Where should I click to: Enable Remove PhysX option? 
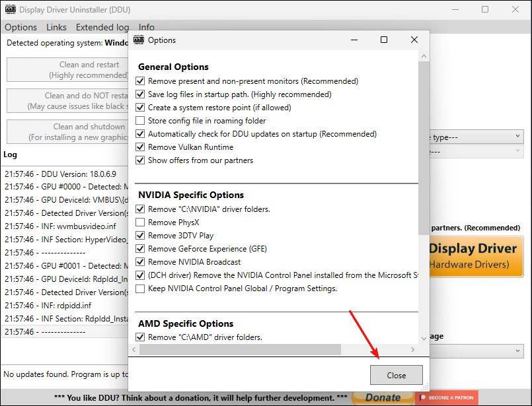[x=141, y=222]
